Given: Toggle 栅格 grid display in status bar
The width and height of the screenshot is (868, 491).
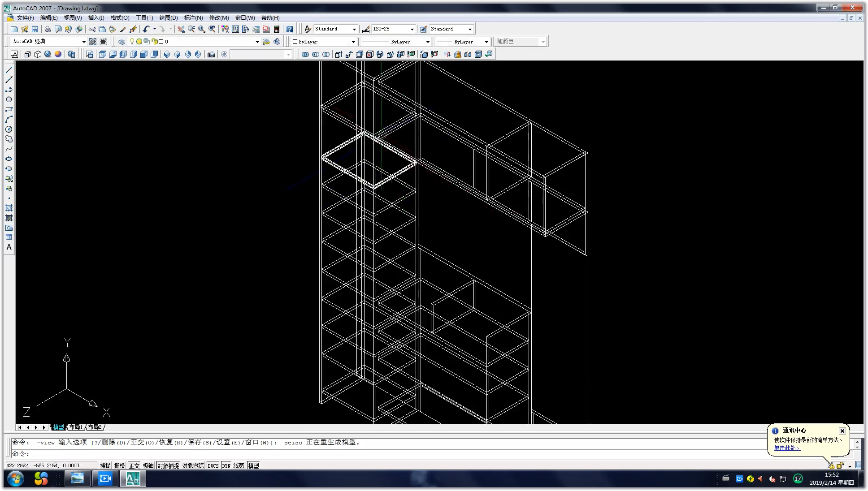Looking at the screenshot, I should click(120, 466).
